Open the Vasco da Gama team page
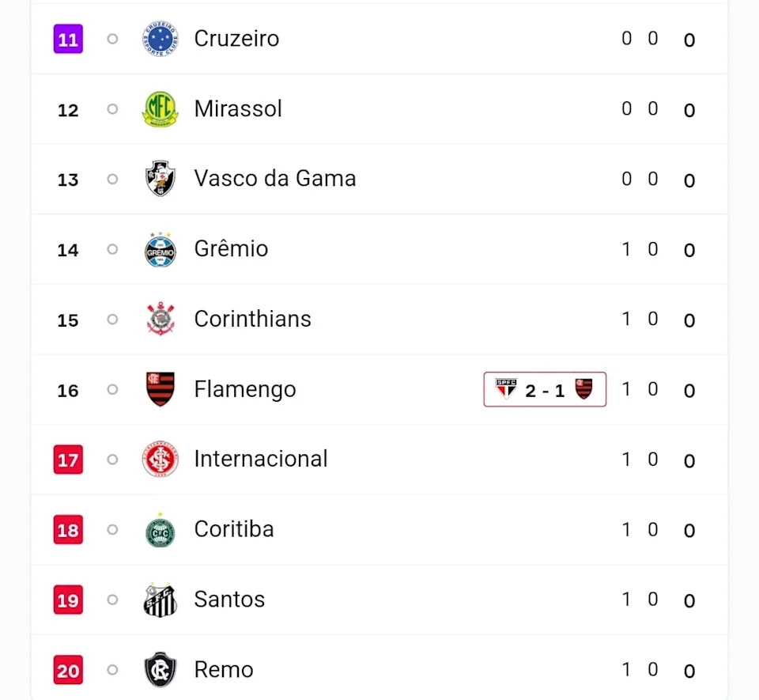This screenshot has height=700, width=759. tap(274, 179)
